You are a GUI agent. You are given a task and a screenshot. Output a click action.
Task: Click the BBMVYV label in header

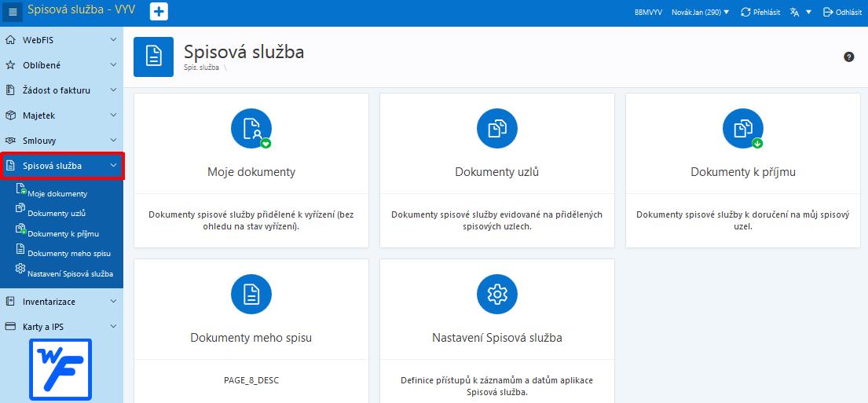(648, 13)
